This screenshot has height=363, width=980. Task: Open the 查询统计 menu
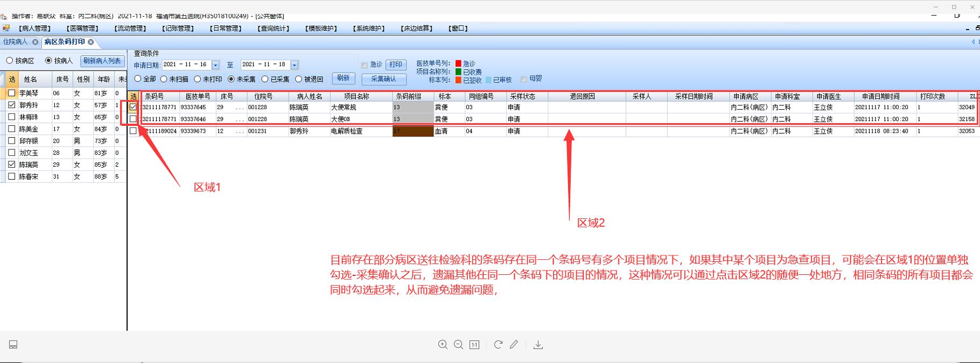(274, 29)
